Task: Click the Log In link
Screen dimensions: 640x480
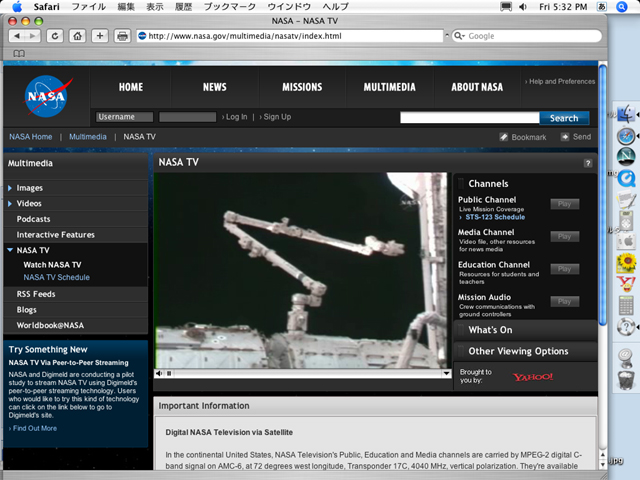Action: [236, 117]
